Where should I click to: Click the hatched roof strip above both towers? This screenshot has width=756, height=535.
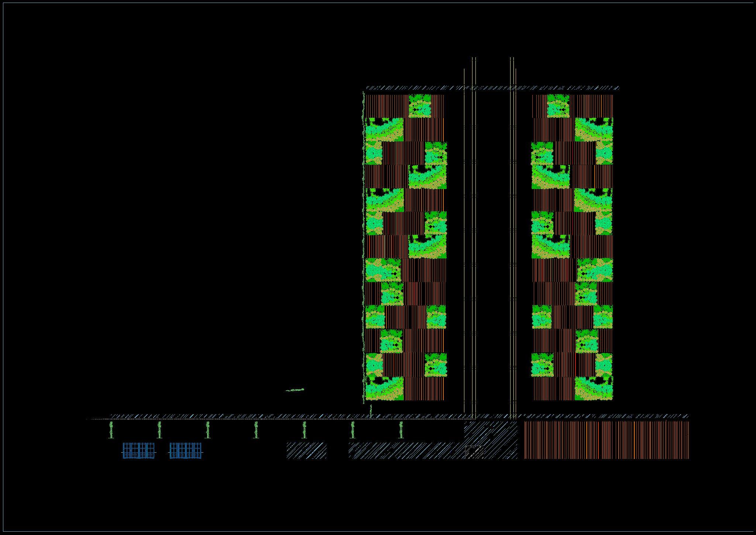click(492, 88)
